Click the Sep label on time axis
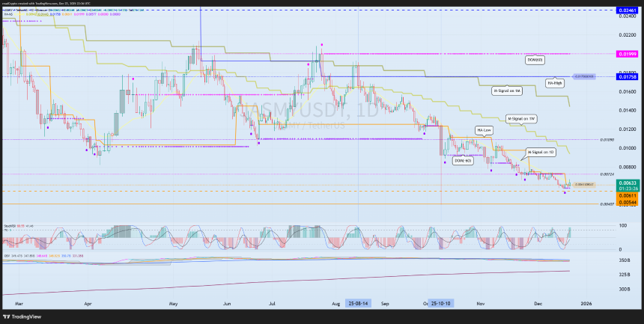The height and width of the screenshot is (324, 644). (385, 304)
